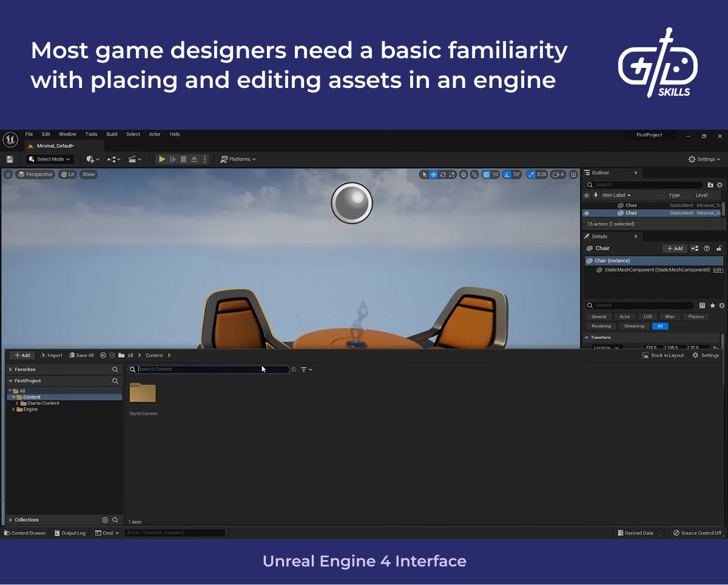Close the Outliner tab
This screenshot has height=585, width=728.
pyautogui.click(x=636, y=173)
